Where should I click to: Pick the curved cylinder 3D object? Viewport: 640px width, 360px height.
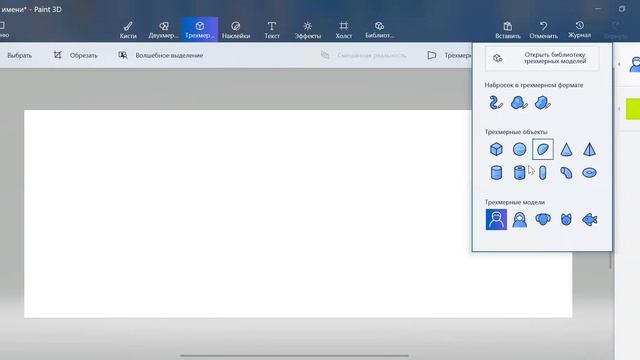coord(566,173)
